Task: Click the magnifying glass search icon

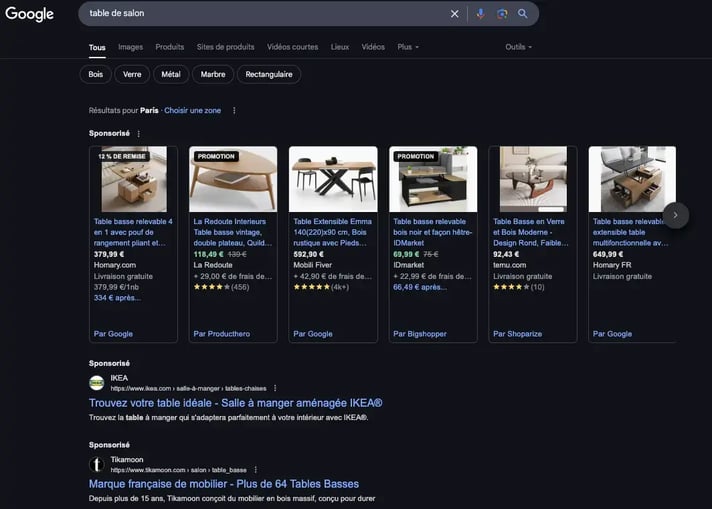Action: [523, 14]
